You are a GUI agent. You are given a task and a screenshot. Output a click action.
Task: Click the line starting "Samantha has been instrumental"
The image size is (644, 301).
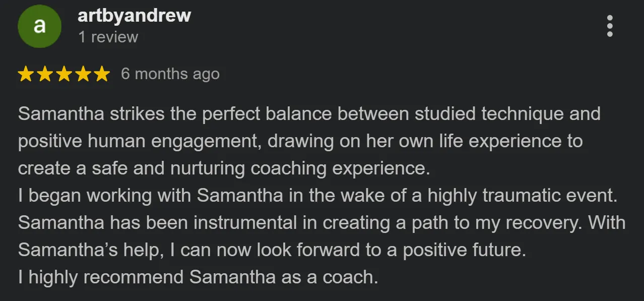(322, 223)
